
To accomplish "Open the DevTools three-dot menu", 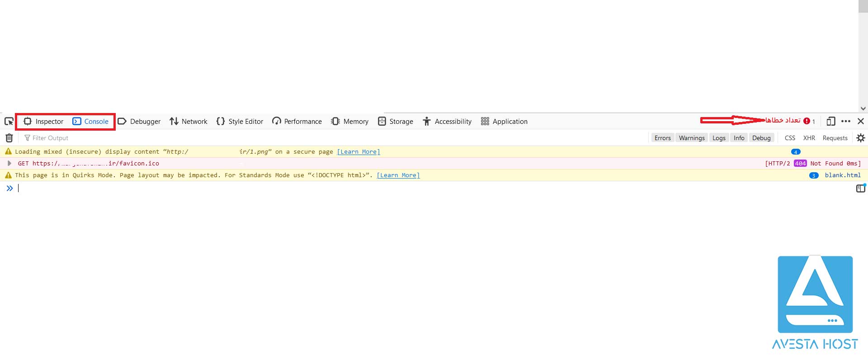I will click(846, 121).
